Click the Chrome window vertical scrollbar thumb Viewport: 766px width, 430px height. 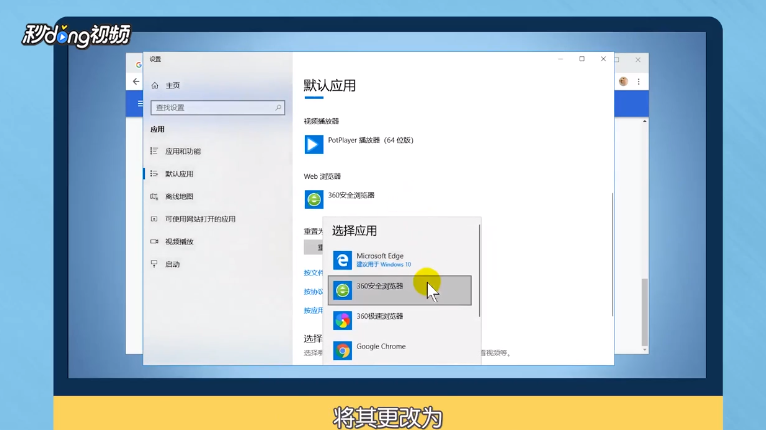pyautogui.click(x=645, y=312)
